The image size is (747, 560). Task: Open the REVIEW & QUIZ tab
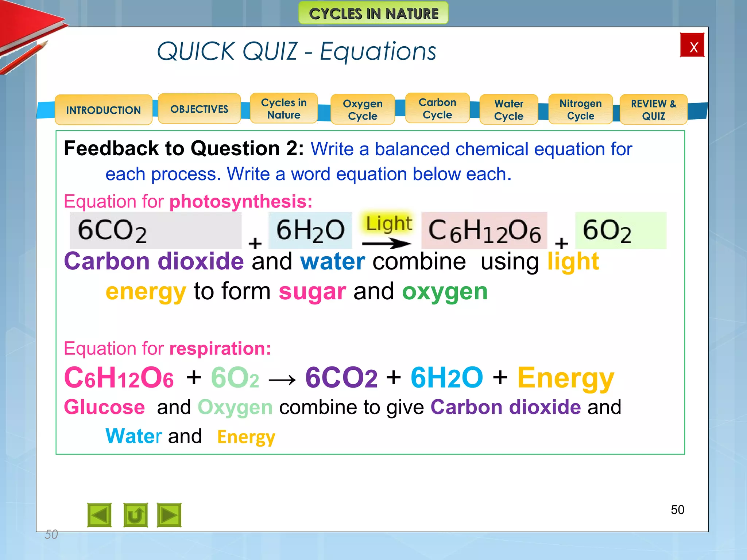654,109
